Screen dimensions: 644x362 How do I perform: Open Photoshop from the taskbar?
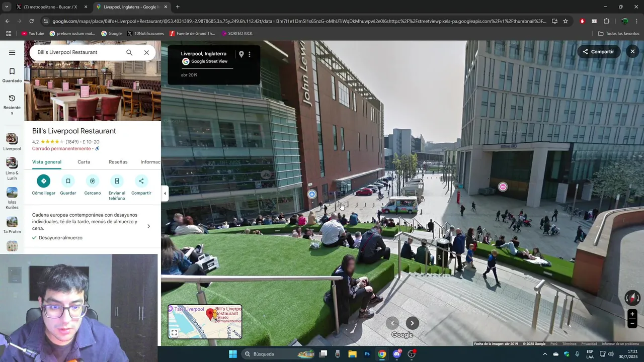coord(367,354)
